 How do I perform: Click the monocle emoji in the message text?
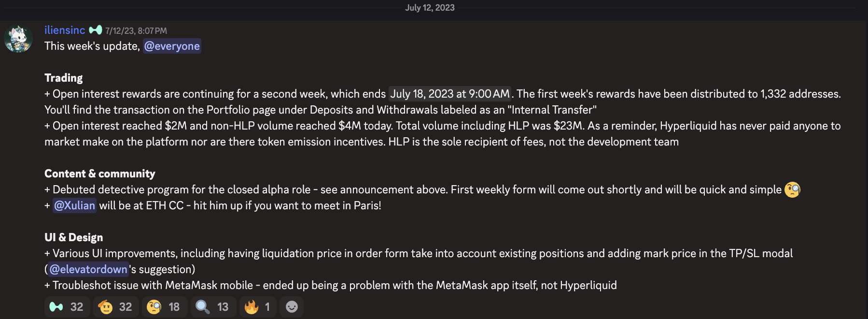[x=792, y=189]
